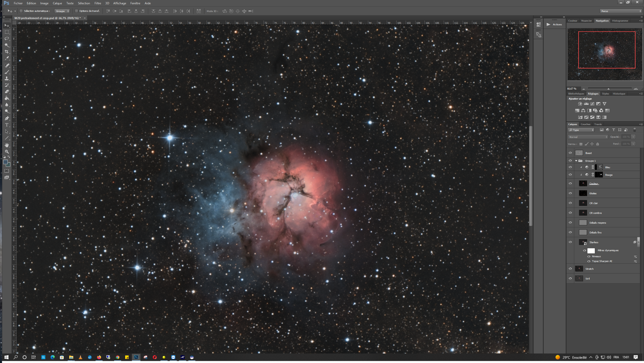
Task: Open the Filtre menu
Action: [x=98, y=3]
